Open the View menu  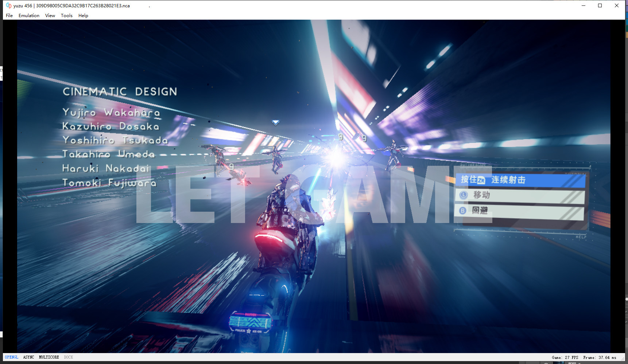(50, 16)
